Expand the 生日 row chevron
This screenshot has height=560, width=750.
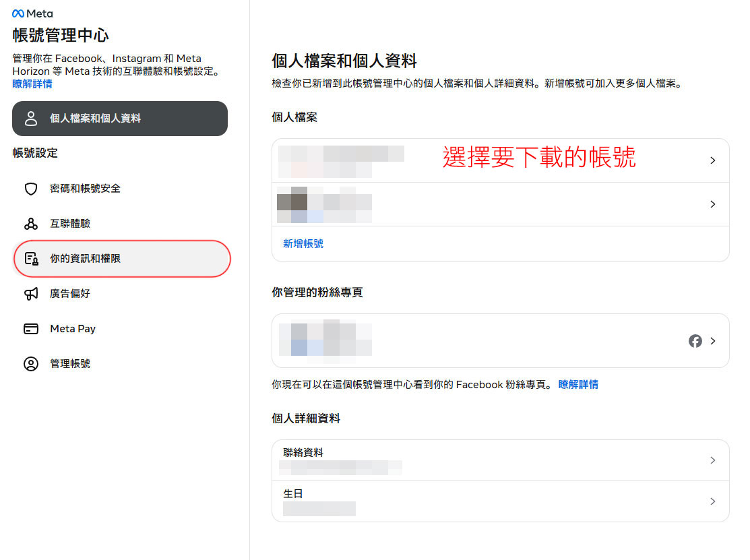(713, 501)
